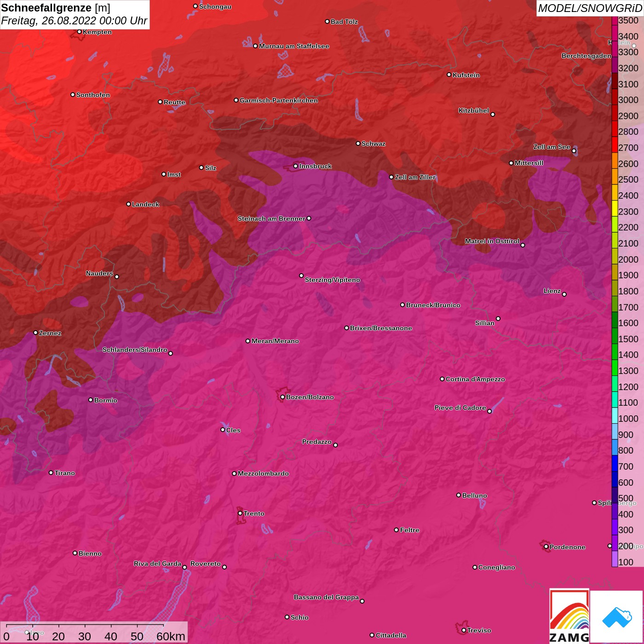Click the Landeck label

[145, 204]
